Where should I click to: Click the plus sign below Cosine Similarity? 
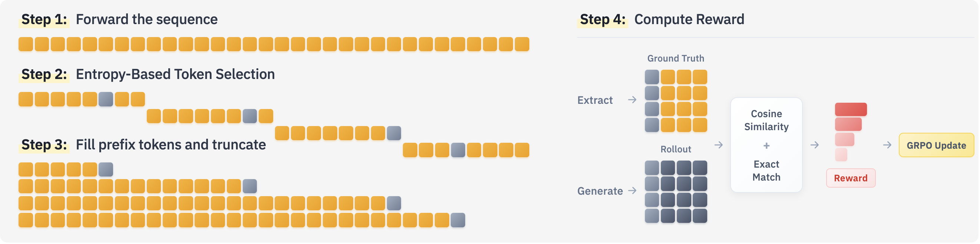[x=767, y=145]
